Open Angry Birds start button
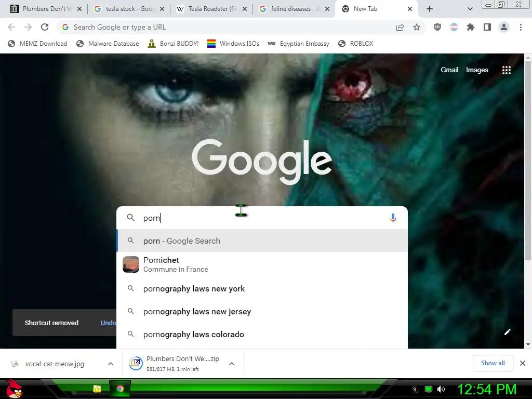The height and width of the screenshot is (399, 532). 14,389
